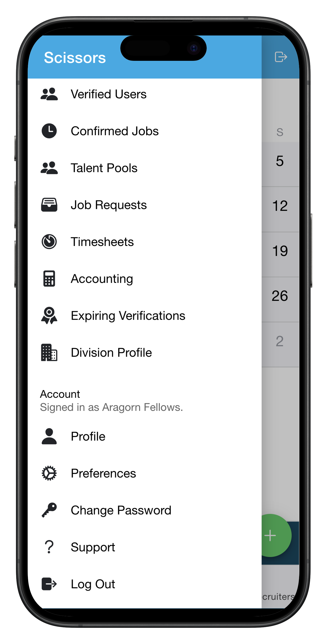The image size is (327, 644).
Task: Select calendar day 12
Action: tap(280, 206)
